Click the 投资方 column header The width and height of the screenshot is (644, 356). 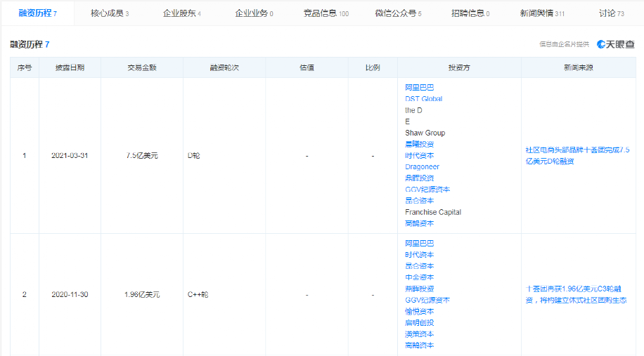[459, 67]
